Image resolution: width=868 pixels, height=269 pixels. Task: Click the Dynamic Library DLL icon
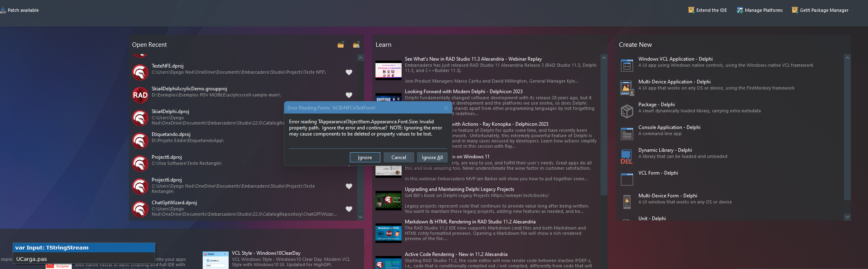coord(627,156)
